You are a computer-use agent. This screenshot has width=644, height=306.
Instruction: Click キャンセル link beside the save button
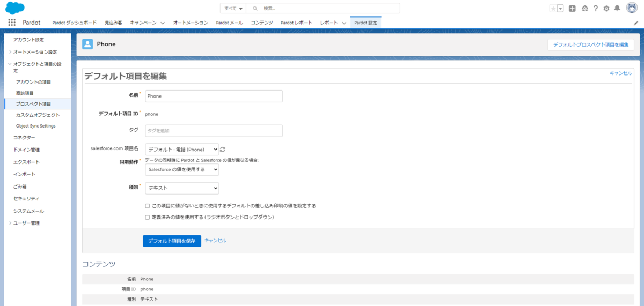(215, 241)
